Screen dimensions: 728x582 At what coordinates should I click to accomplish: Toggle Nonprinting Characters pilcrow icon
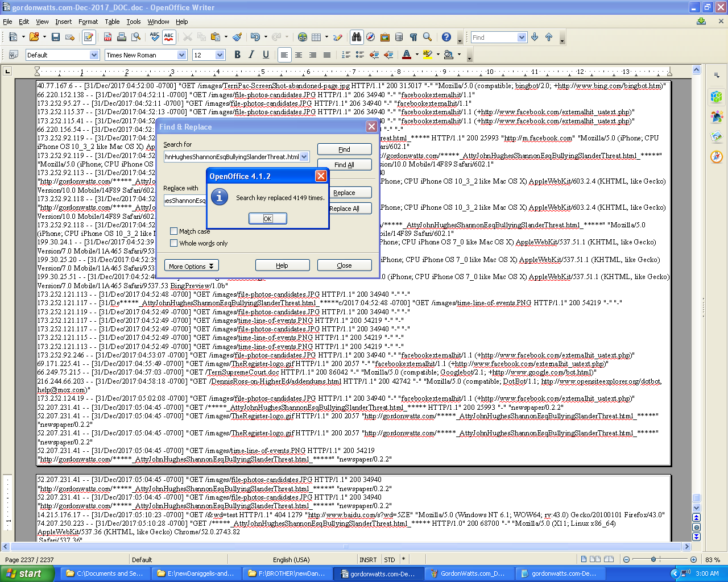click(x=413, y=37)
